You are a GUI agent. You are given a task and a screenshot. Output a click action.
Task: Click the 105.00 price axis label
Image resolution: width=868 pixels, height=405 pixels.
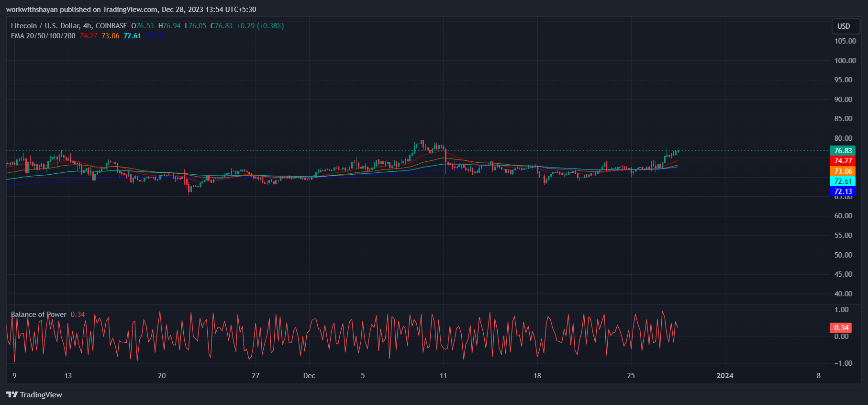tap(845, 41)
